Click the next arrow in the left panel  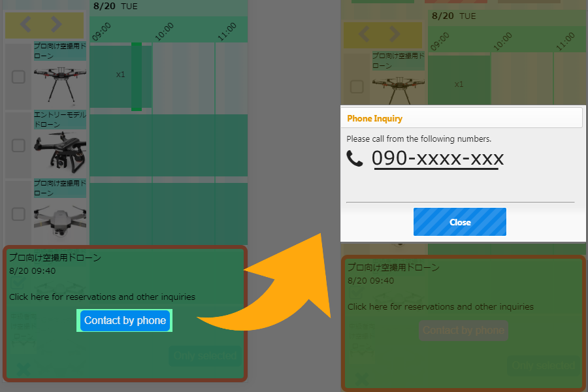point(57,25)
